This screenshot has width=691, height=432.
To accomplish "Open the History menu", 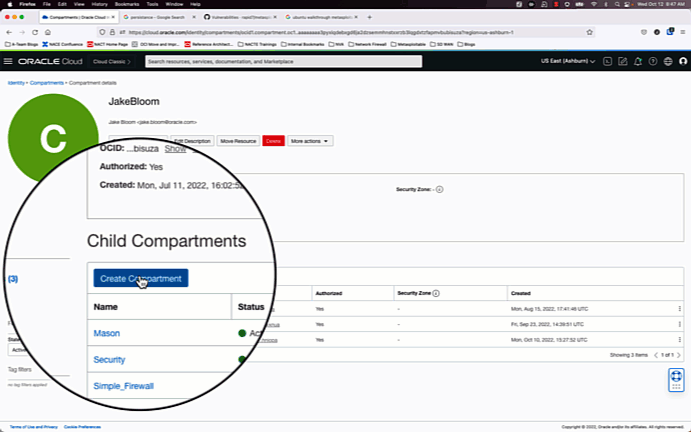I will (x=99, y=4).
